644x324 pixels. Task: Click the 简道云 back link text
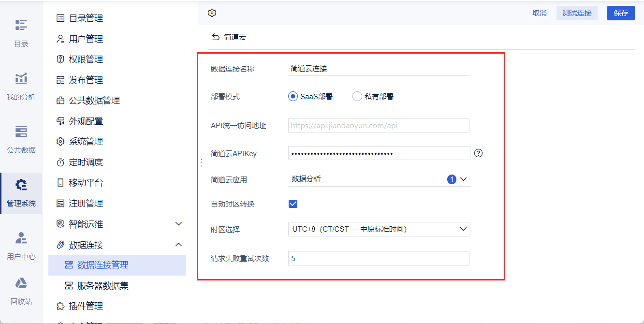(x=235, y=37)
